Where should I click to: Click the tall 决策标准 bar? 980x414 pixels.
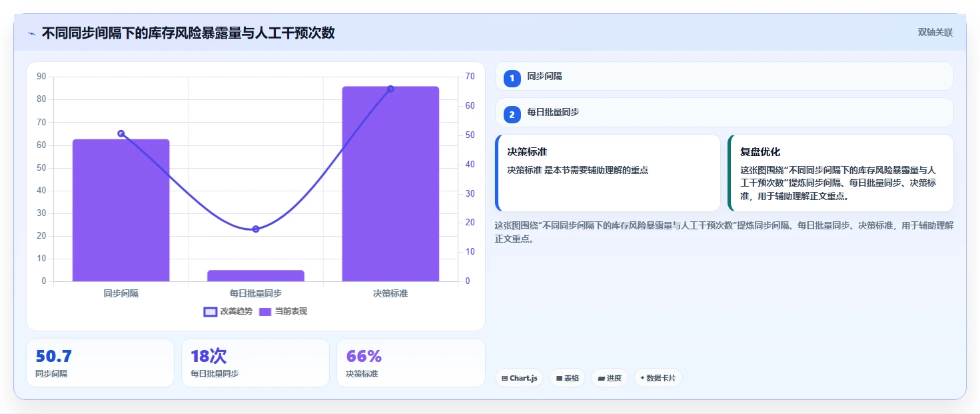coord(390,184)
